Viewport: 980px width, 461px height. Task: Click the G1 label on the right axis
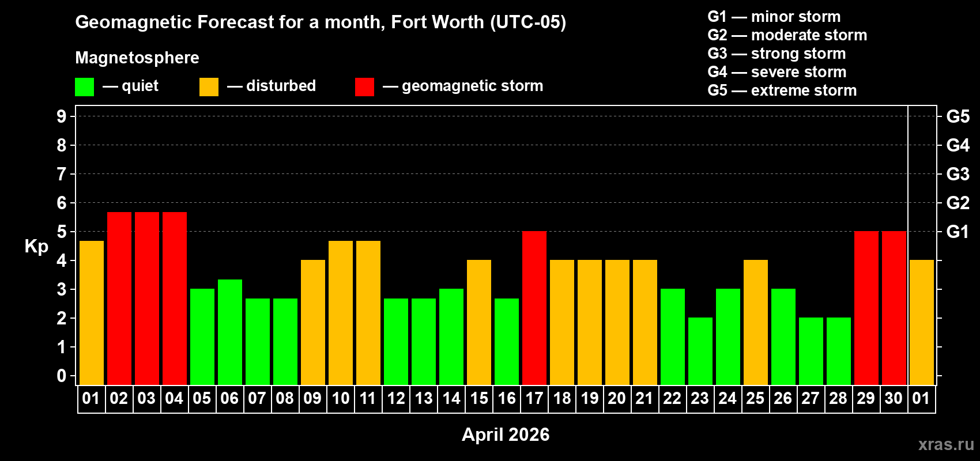[x=958, y=232]
